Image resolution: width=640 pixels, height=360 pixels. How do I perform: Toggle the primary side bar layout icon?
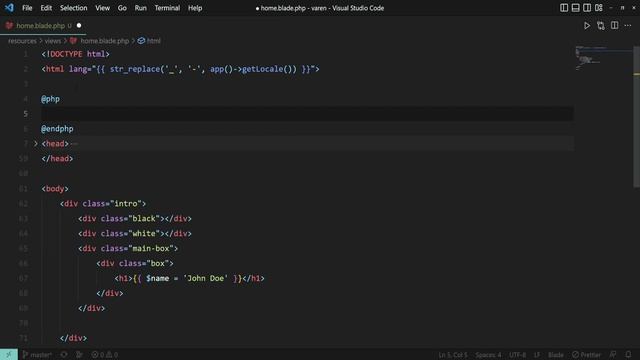(x=564, y=8)
